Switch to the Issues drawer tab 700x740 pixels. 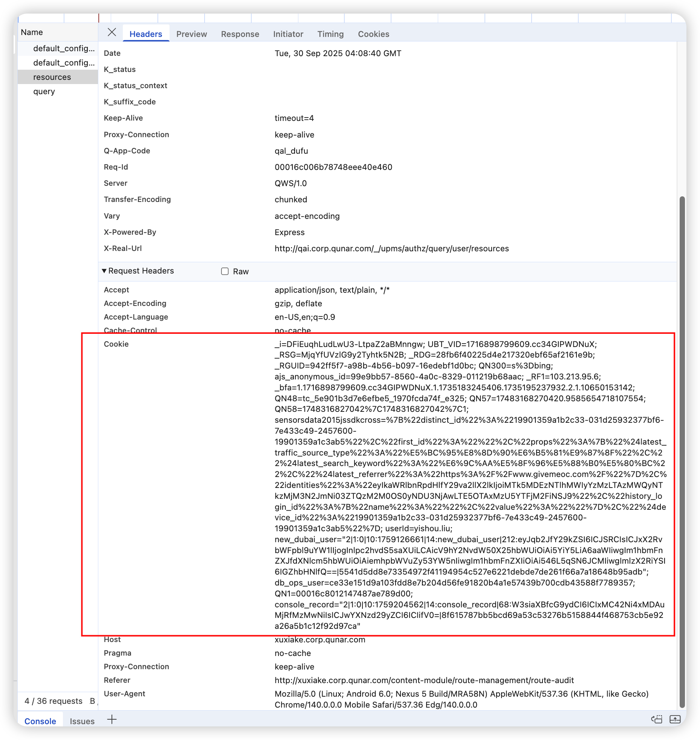pyautogui.click(x=82, y=721)
